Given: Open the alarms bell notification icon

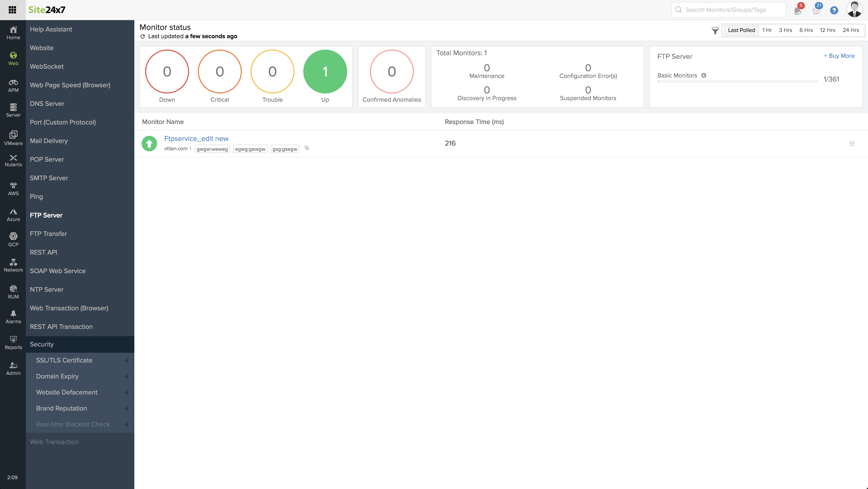Looking at the screenshot, I should point(797,10).
